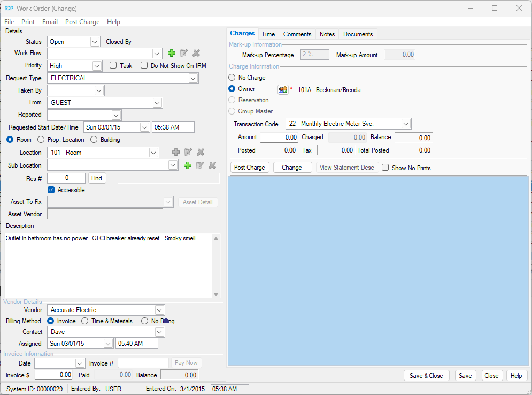Screen dimensions: 532x395
Task: Click into the Res # field
Action: tap(66, 178)
